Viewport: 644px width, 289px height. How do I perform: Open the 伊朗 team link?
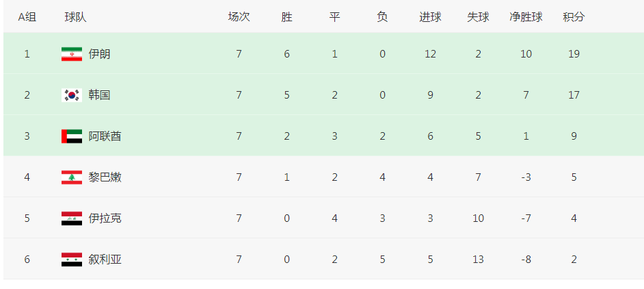tap(99, 54)
